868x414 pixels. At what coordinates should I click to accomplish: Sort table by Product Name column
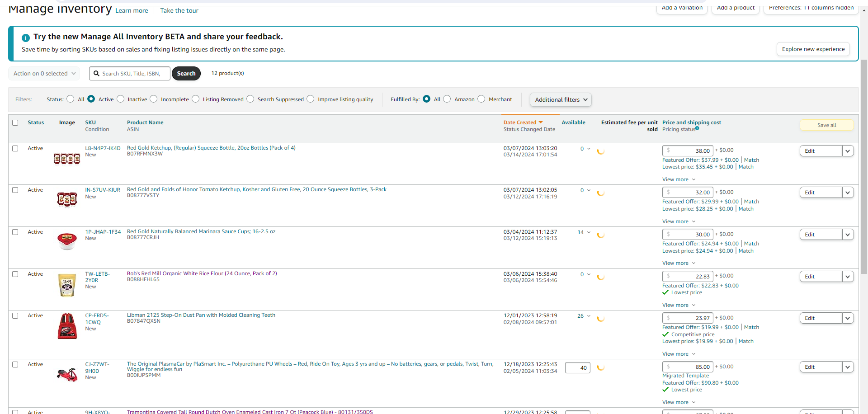tap(145, 122)
